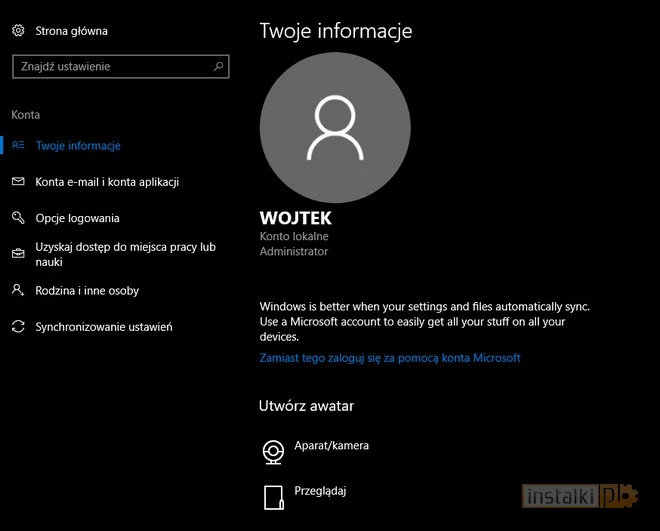Click the webcam icon under Utwórz awatar
Screen dimensions: 660x531
[272, 451]
